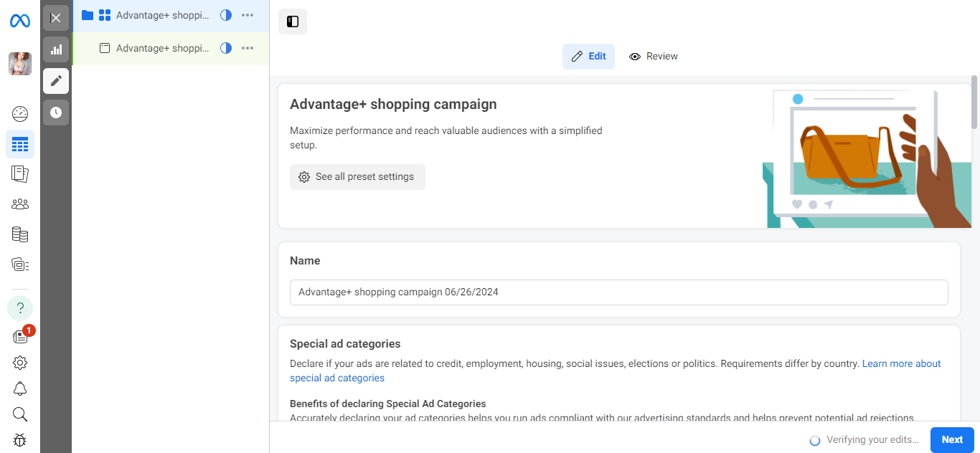Click draft status half-circle on campaign row
The image size is (980, 453).
coord(226,15)
